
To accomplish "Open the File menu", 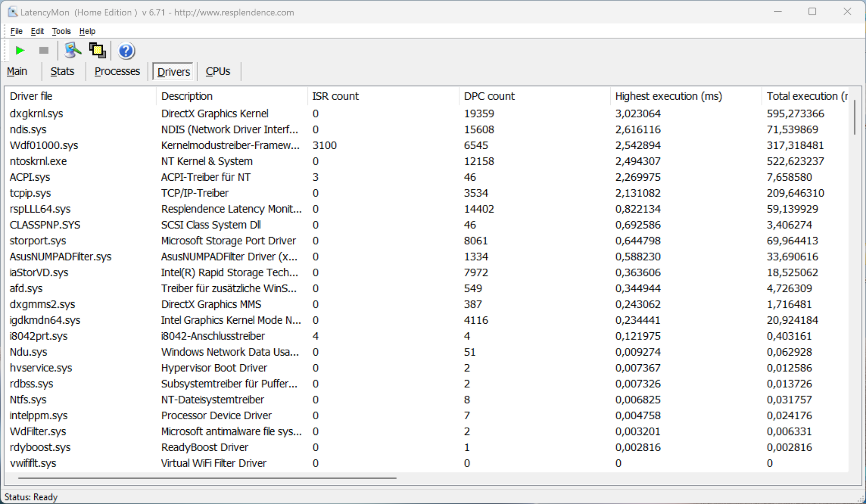I will (16, 31).
